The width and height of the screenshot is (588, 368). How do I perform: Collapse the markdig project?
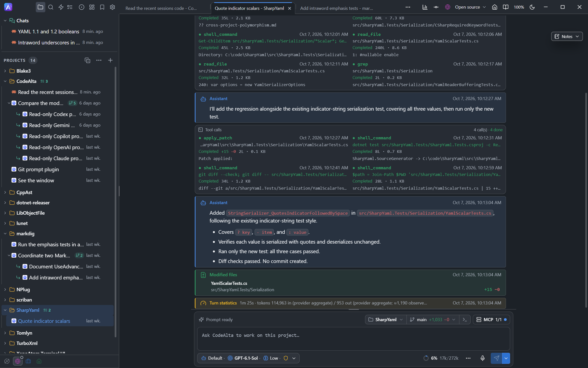pos(5,234)
